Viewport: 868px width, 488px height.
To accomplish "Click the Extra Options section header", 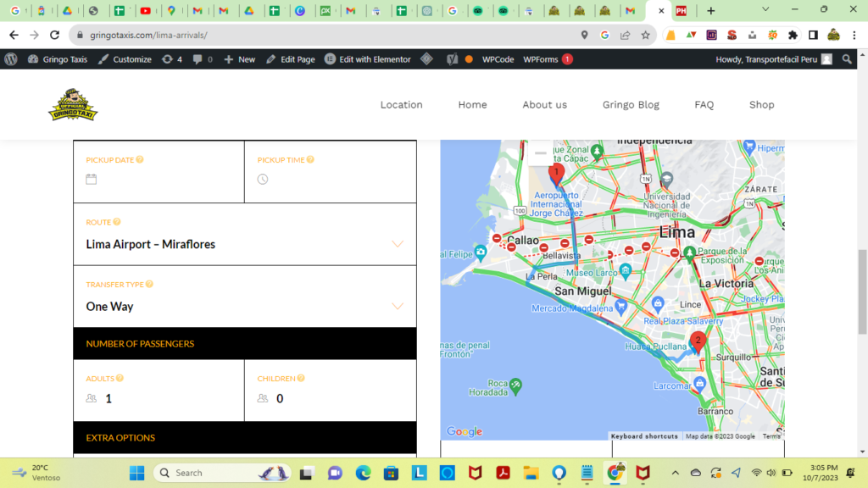I will coord(245,438).
